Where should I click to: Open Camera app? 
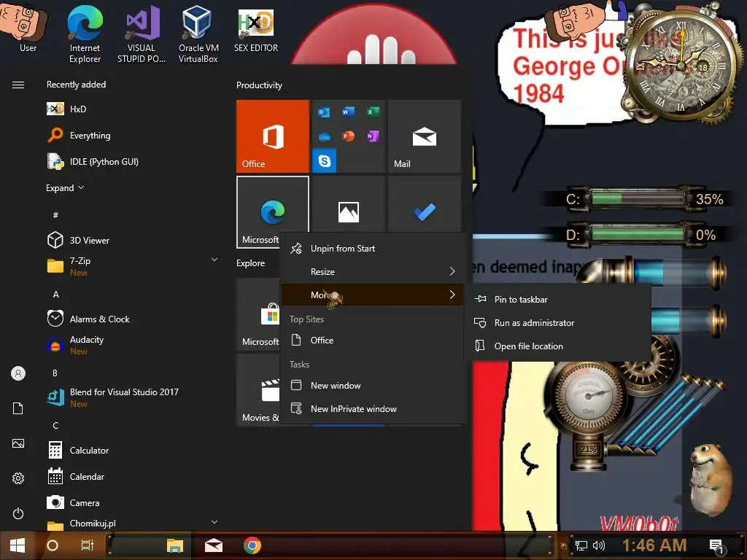pyautogui.click(x=131, y=502)
